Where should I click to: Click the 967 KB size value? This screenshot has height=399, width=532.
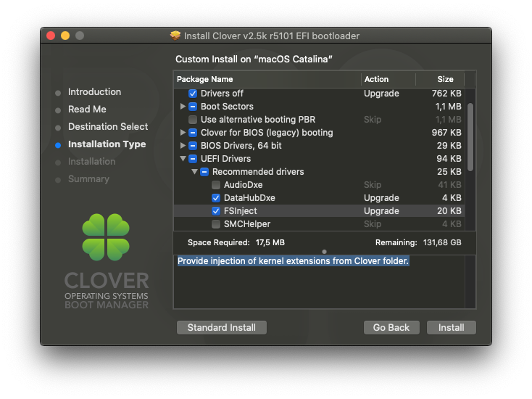click(x=446, y=133)
